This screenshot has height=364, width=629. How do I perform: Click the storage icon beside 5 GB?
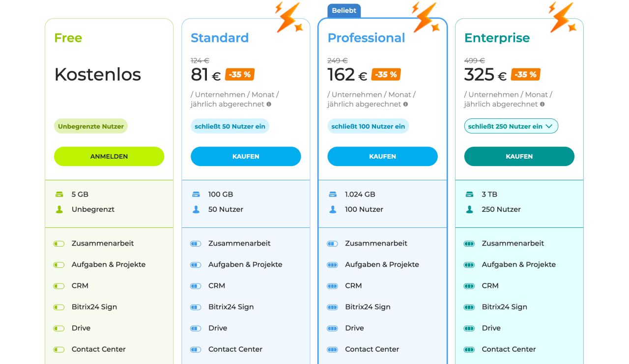coord(59,195)
